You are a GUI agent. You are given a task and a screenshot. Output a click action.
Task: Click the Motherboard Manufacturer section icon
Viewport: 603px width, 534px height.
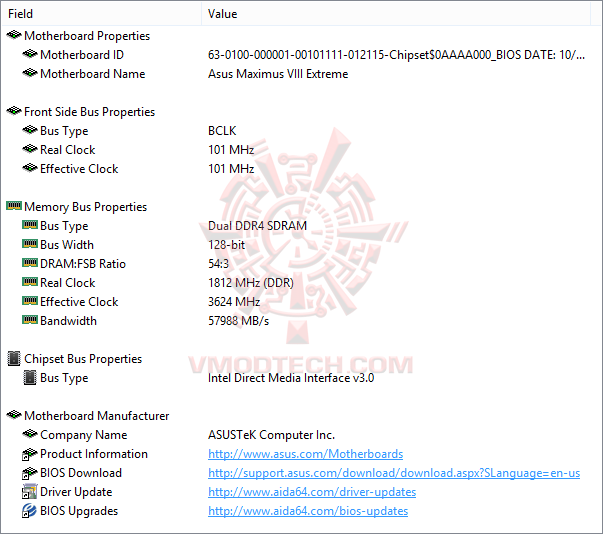click(14, 415)
